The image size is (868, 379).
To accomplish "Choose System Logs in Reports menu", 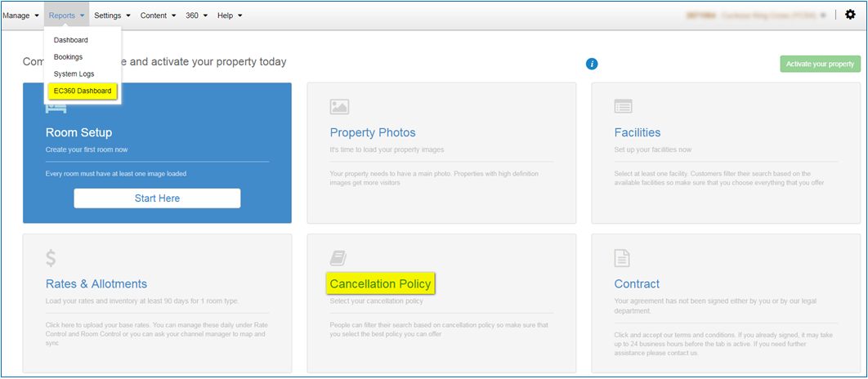I will point(74,74).
